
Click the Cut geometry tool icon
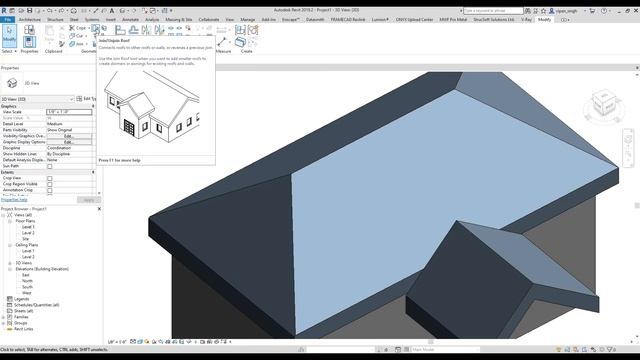coord(72,36)
